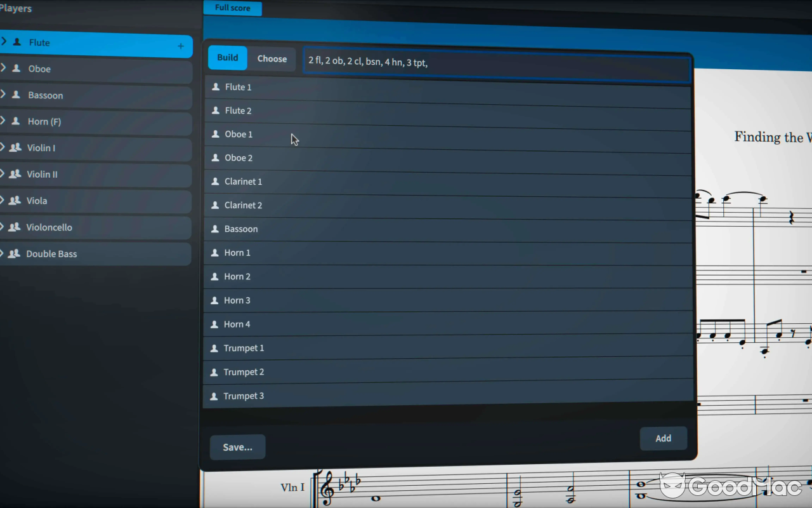Click the player icon next to Oboe 1
Image resolution: width=812 pixels, height=508 pixels.
[214, 134]
